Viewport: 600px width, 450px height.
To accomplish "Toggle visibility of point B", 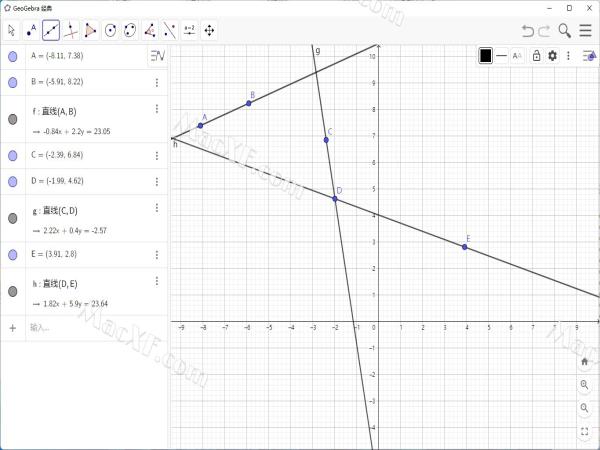I will click(x=13, y=82).
